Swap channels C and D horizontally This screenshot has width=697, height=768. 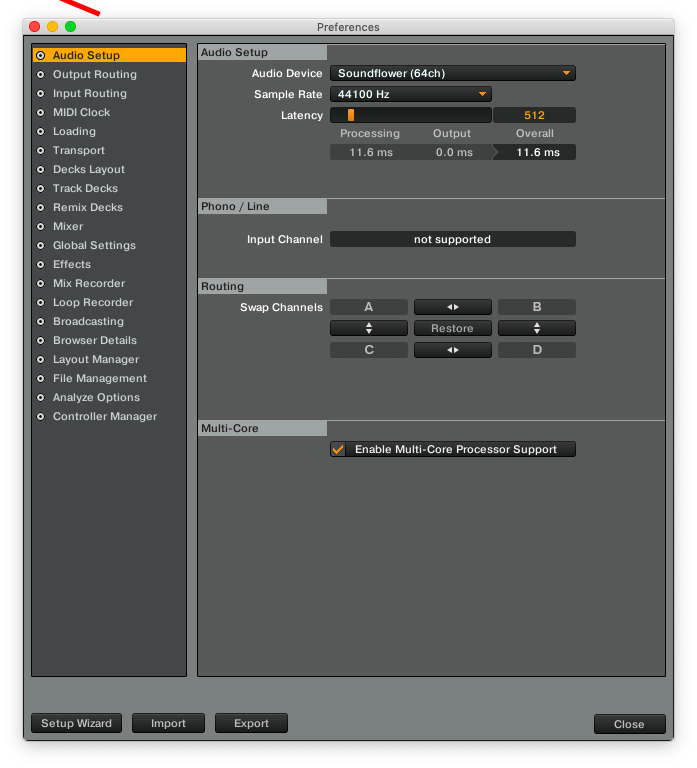[453, 350]
